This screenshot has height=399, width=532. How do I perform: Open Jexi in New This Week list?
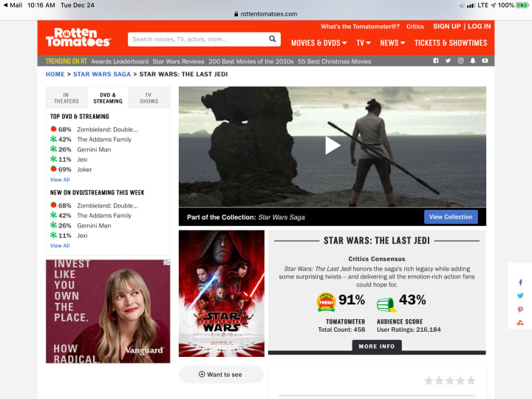tap(82, 236)
